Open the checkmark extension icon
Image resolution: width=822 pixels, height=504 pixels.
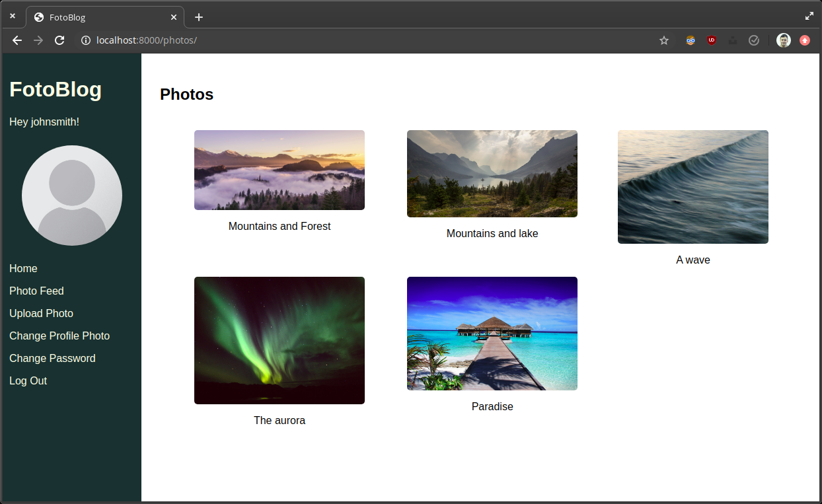tap(754, 40)
